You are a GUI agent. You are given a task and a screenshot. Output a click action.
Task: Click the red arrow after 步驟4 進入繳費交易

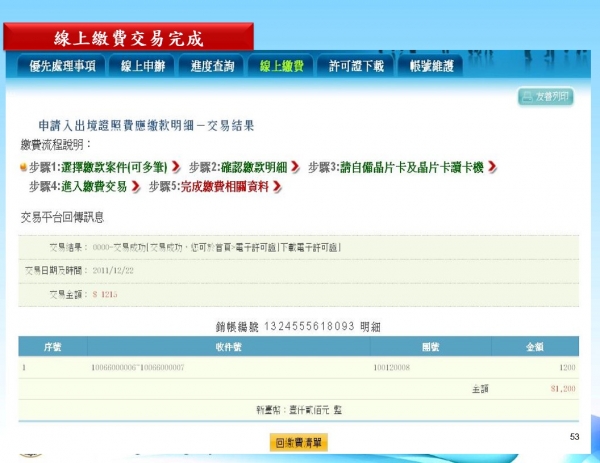pyautogui.click(x=136, y=187)
